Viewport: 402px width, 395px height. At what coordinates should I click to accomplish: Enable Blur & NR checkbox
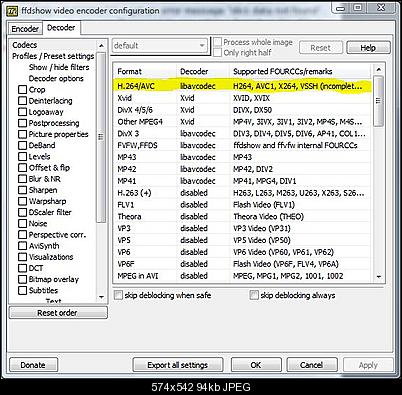(22, 179)
